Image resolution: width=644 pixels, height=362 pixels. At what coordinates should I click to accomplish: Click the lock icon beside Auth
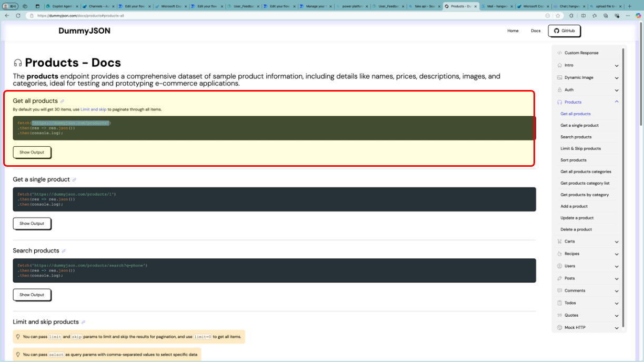pos(559,90)
